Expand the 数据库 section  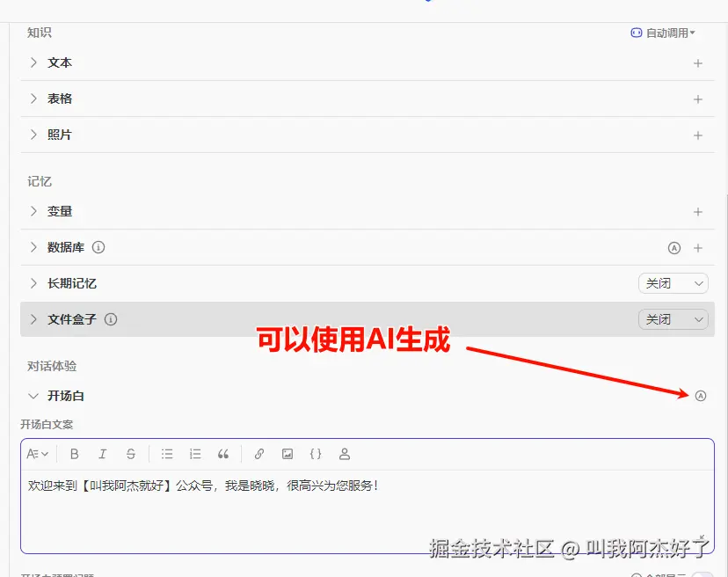click(33, 247)
